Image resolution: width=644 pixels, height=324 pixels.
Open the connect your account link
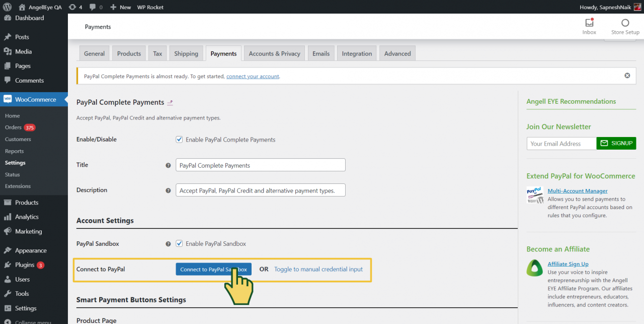click(x=253, y=76)
